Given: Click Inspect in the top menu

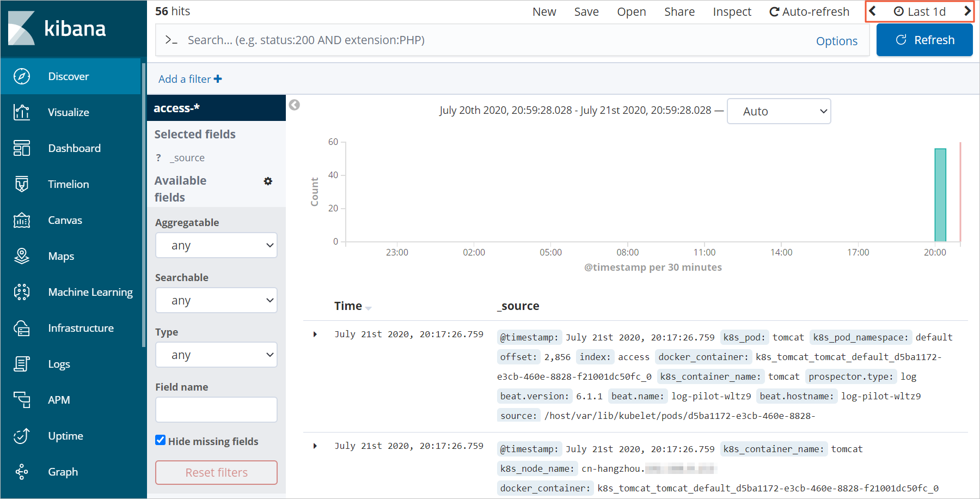Looking at the screenshot, I should [732, 11].
